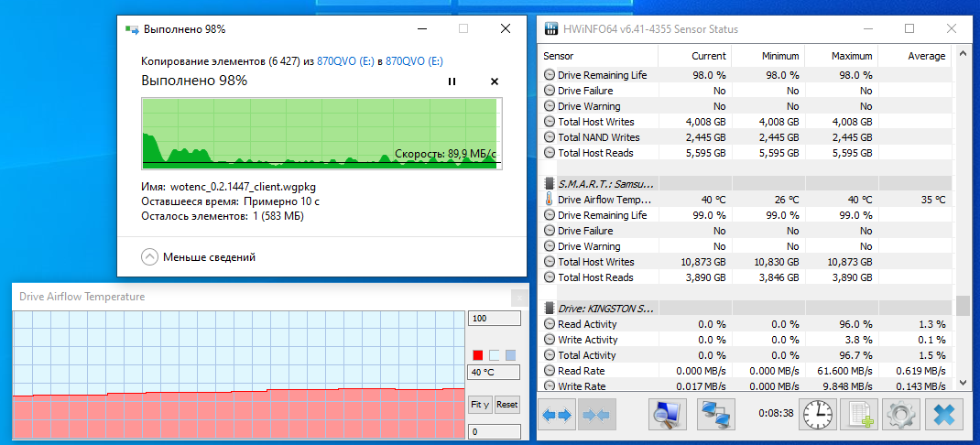Click the 'Total Host Reads' label in the 5,595 GB row
This screenshot has width=980, height=445.
(595, 153)
